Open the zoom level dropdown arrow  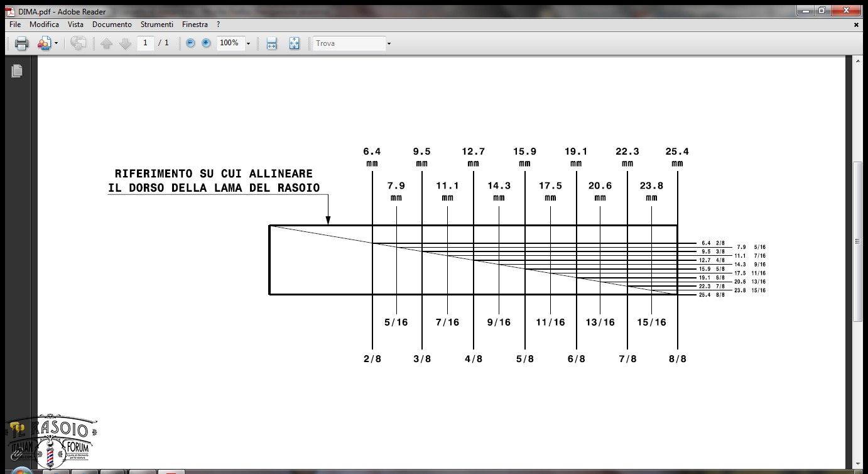pyautogui.click(x=248, y=43)
